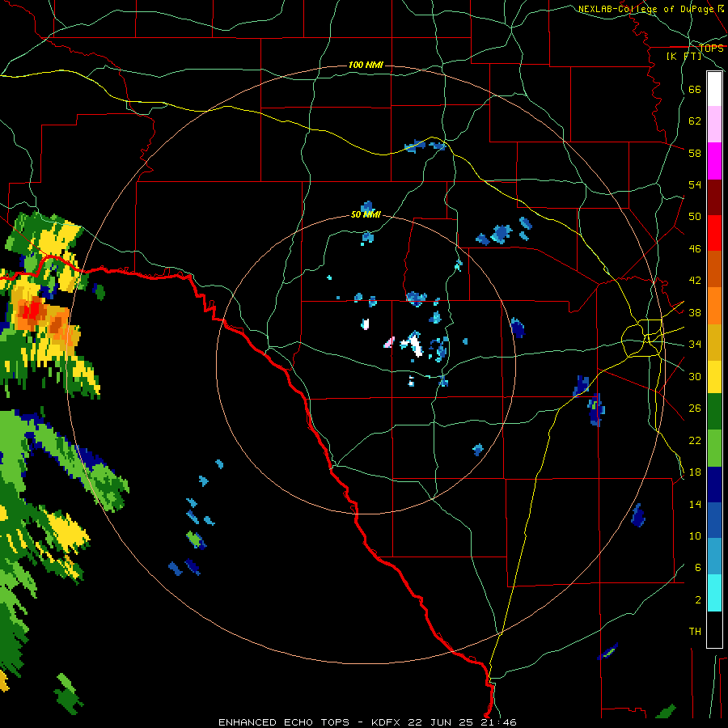Click the K FT units label
This screenshot has height=728, width=728.
[x=684, y=56]
